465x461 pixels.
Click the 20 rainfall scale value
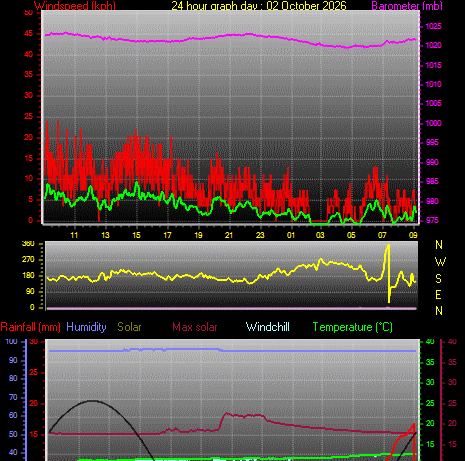click(34, 404)
